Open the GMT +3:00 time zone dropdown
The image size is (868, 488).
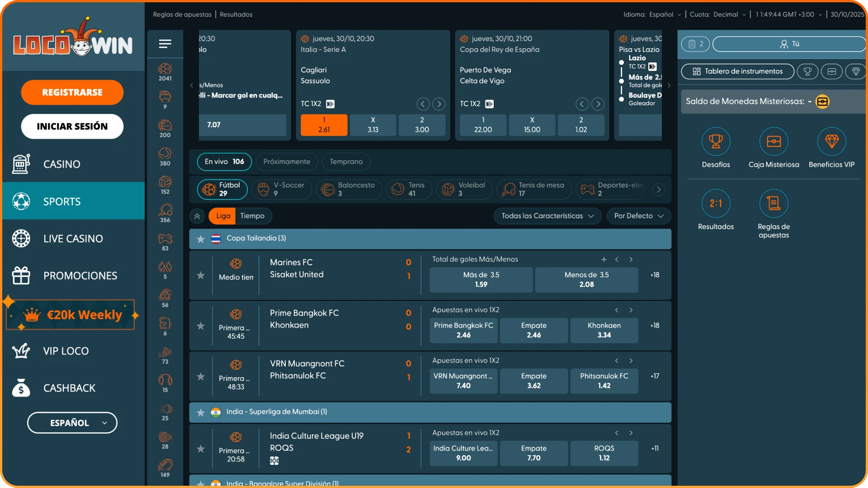(789, 14)
